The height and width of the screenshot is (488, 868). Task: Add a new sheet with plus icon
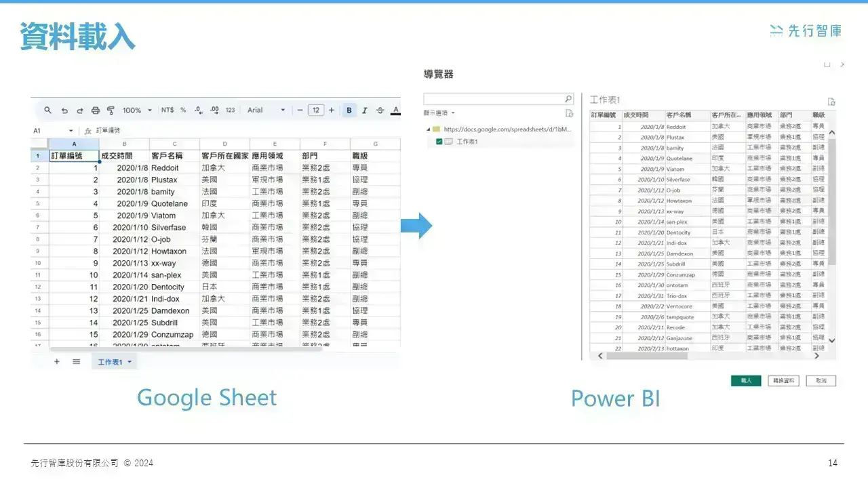click(57, 362)
